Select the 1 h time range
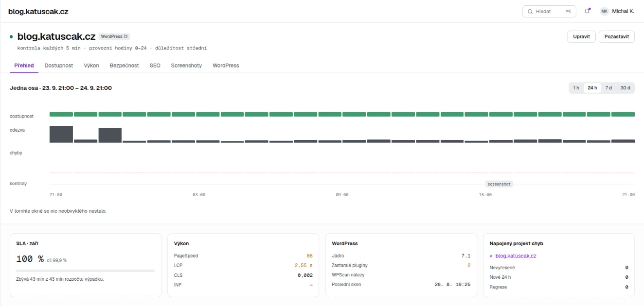The image size is (644, 306). tap(576, 88)
